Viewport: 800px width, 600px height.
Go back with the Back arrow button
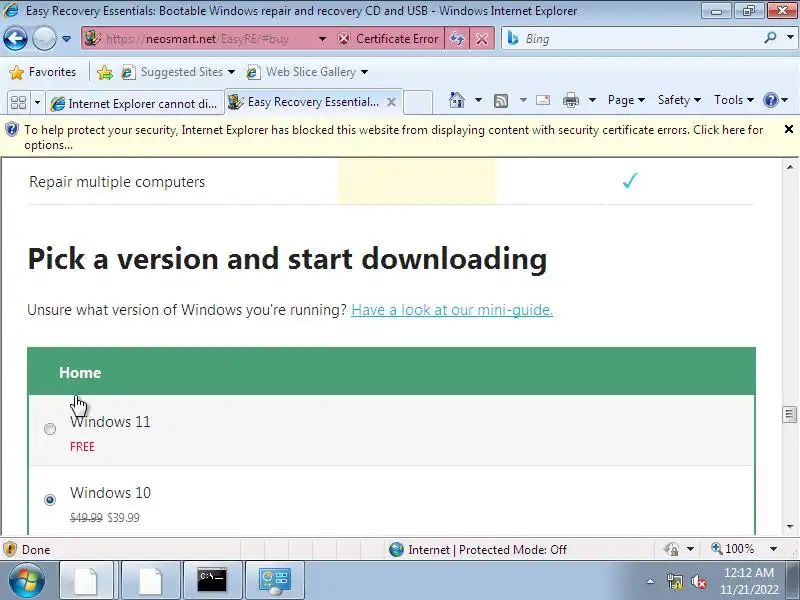pyautogui.click(x=15, y=38)
